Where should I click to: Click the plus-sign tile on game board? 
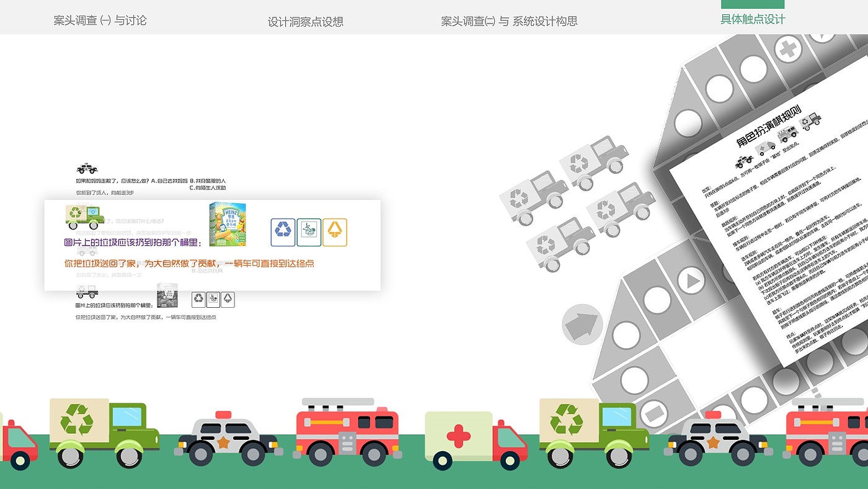[787, 48]
